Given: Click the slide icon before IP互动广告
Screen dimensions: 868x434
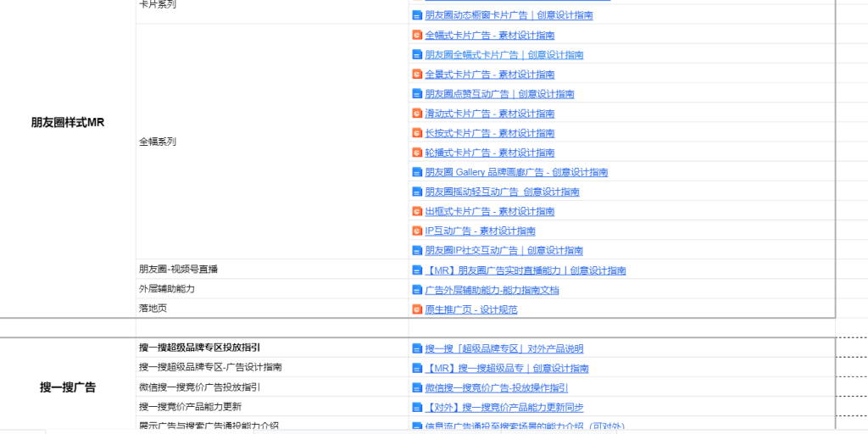Looking at the screenshot, I should click(417, 231).
